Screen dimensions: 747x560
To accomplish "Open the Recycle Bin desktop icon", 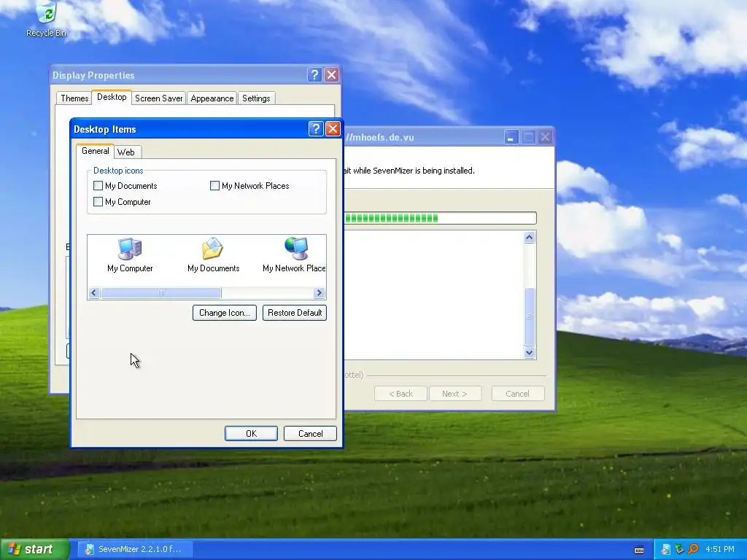I will (x=46, y=19).
